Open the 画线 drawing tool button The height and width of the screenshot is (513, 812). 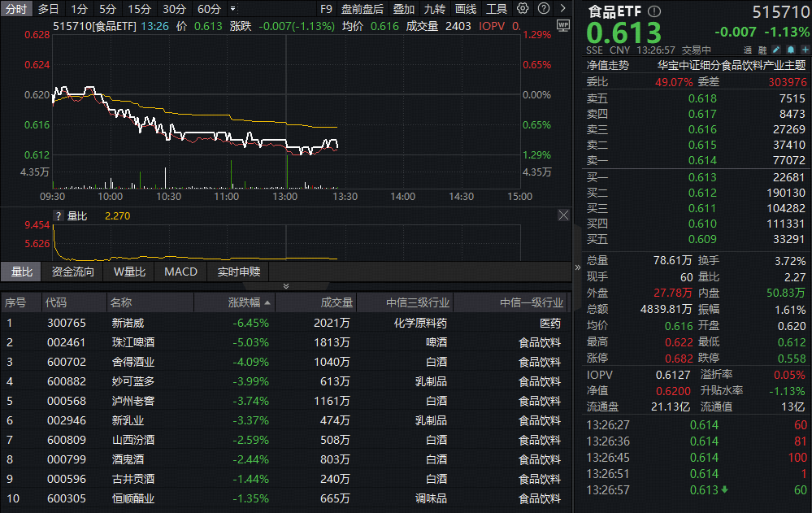466,9
